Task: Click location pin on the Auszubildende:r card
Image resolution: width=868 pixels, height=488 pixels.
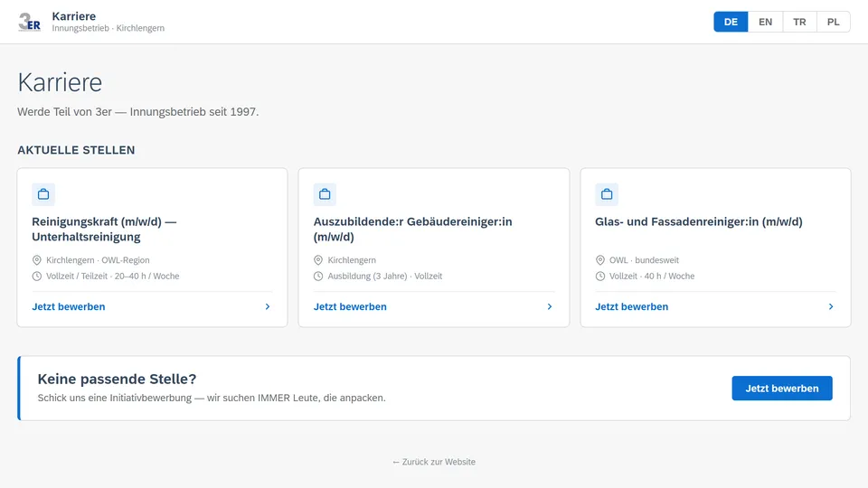Action: [318, 260]
